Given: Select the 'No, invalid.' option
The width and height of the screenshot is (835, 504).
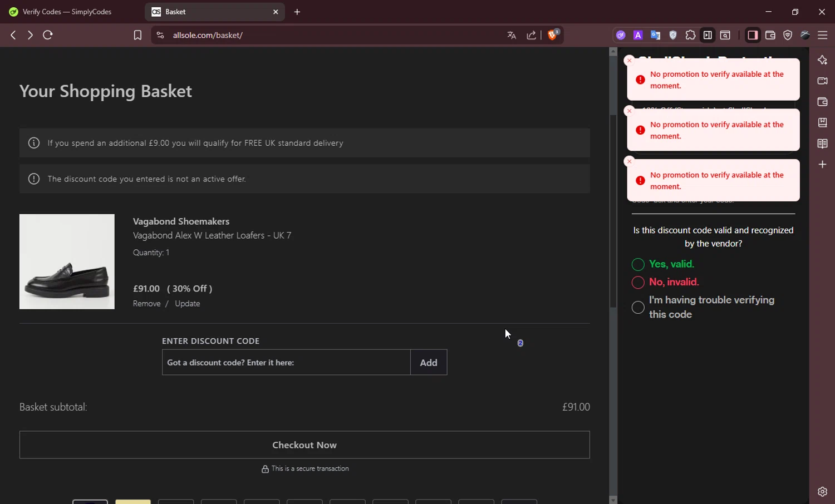Looking at the screenshot, I should coord(638,282).
